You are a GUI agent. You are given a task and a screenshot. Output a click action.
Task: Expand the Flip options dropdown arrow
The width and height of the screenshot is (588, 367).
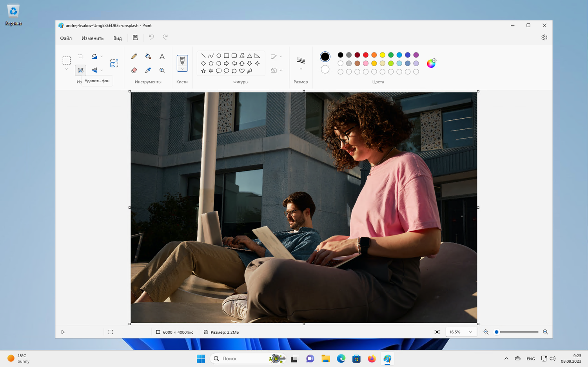point(102,70)
